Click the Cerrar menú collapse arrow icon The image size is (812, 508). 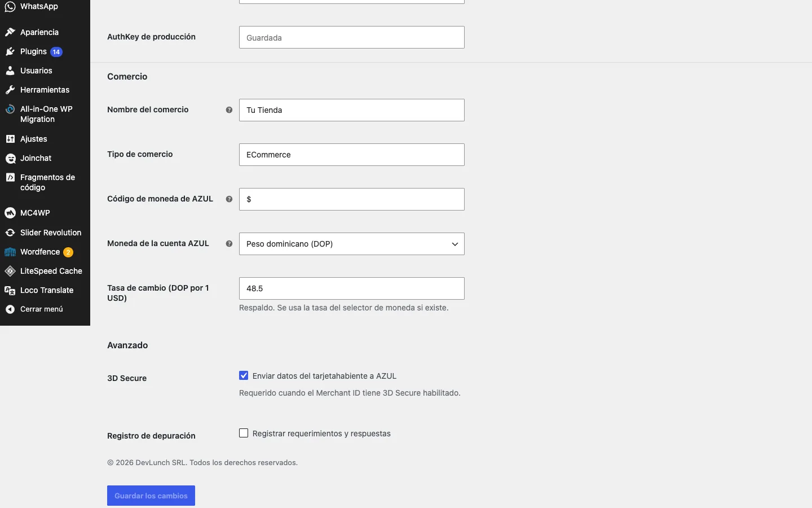click(x=10, y=309)
